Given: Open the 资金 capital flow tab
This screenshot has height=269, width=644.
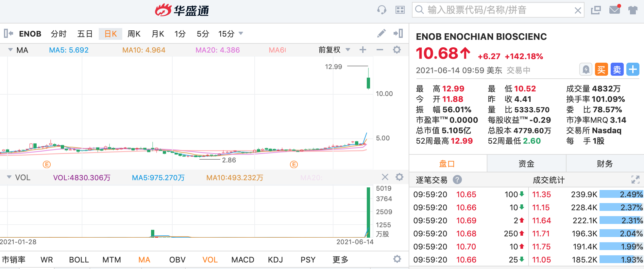Looking at the screenshot, I should coord(527,164).
